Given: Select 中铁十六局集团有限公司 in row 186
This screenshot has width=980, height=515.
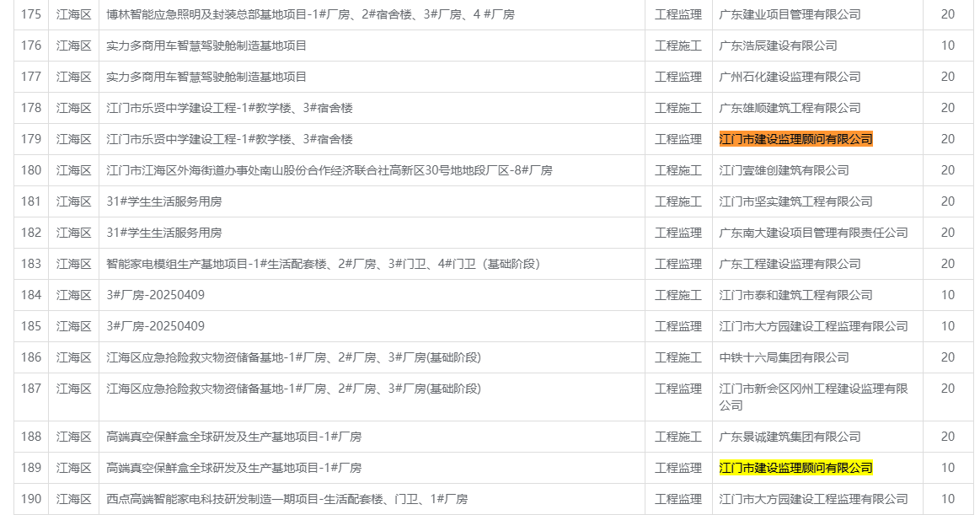Looking at the screenshot, I should [784, 357].
